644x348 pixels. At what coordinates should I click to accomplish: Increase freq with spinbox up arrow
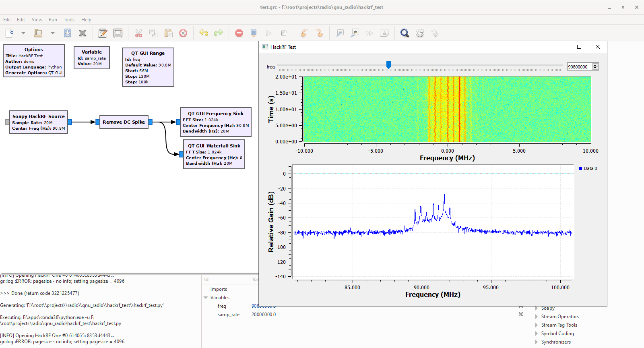tap(595, 65)
